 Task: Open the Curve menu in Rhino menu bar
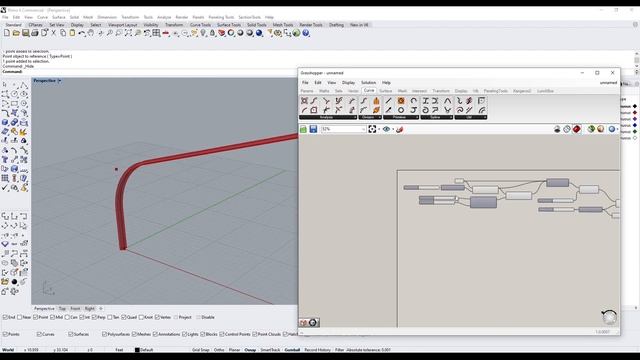point(42,18)
